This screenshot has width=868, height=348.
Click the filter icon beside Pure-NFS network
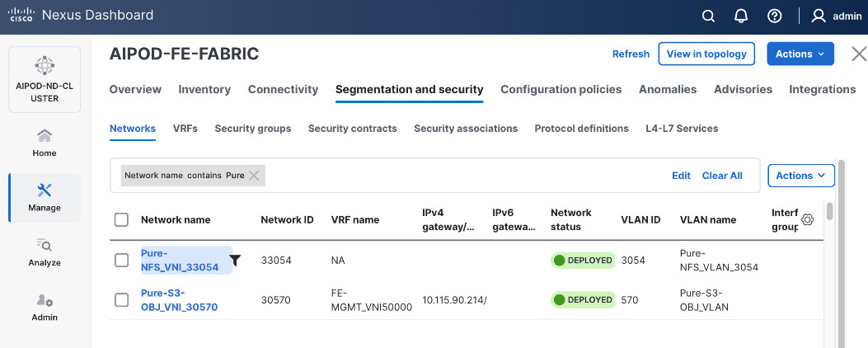[235, 261]
